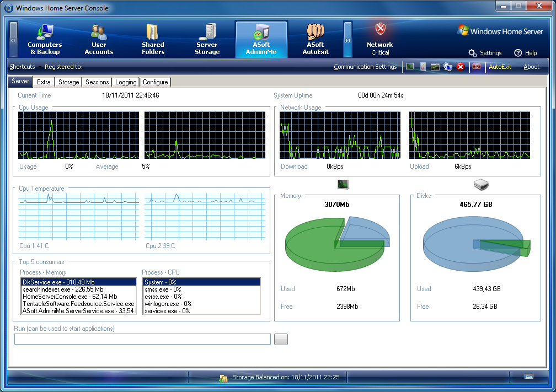Click the 2398Mb free memory value
Image resolution: width=556 pixels, height=392 pixels.
(x=347, y=307)
